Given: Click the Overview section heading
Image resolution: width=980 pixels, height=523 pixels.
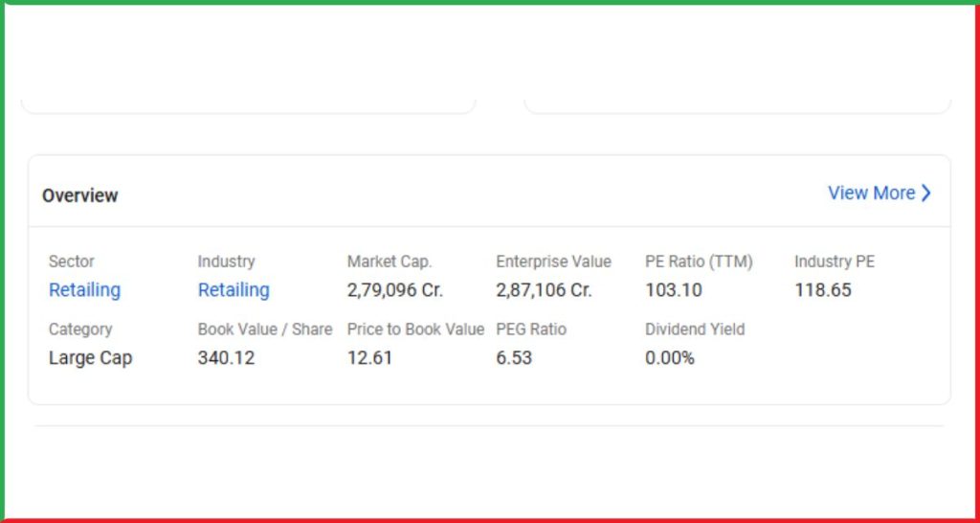Looking at the screenshot, I should pos(80,195).
